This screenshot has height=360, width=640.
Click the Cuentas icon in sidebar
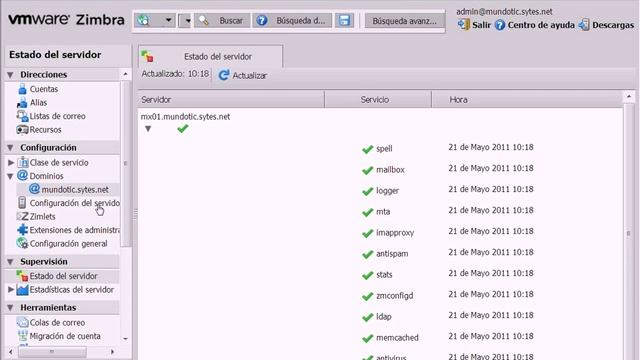pos(22,89)
